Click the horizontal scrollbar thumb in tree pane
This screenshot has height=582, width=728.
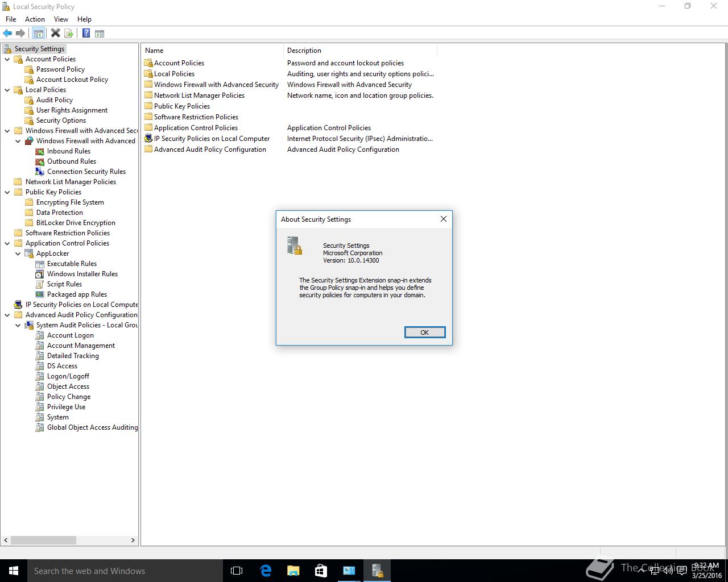click(x=43, y=541)
